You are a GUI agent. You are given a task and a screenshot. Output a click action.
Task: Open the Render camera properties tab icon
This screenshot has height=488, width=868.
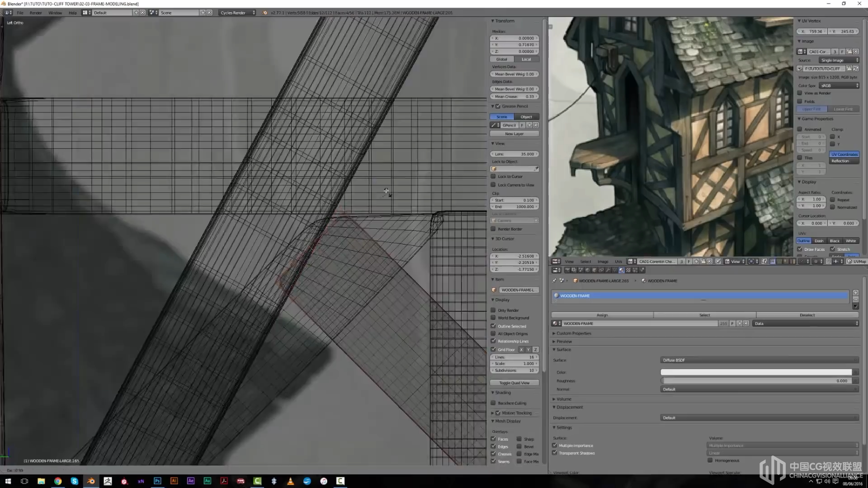point(567,270)
